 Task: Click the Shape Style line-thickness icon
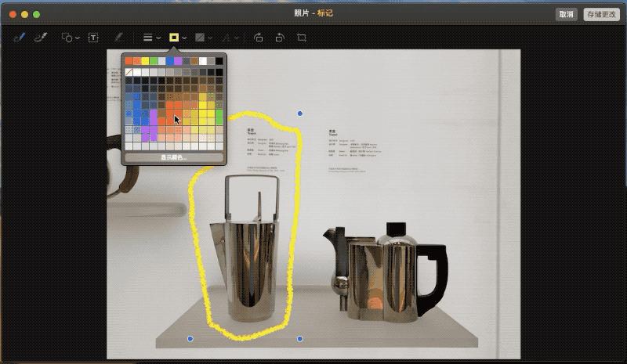pos(147,38)
